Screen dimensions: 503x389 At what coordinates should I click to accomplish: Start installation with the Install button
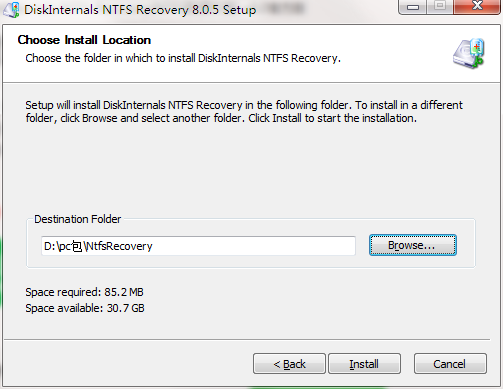[364, 364]
